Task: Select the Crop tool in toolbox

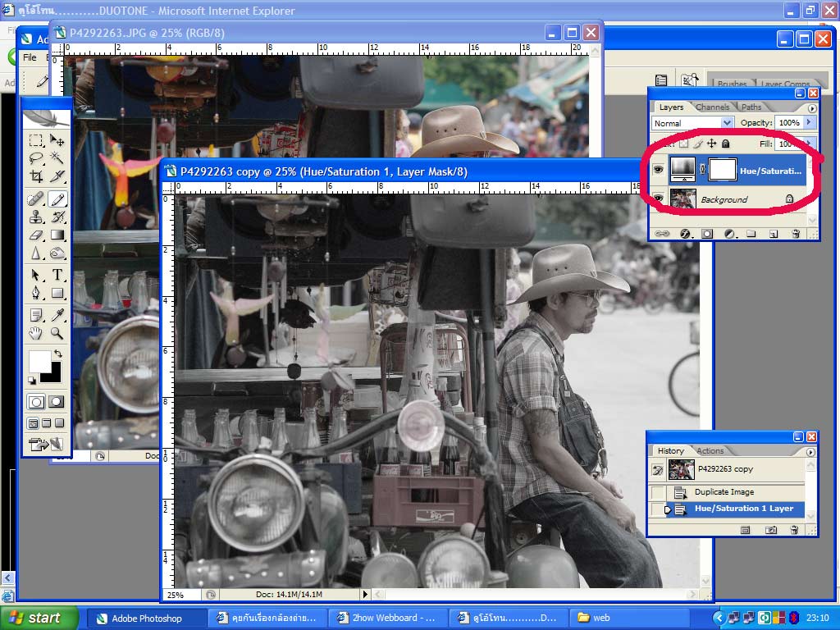Action: pyautogui.click(x=36, y=176)
